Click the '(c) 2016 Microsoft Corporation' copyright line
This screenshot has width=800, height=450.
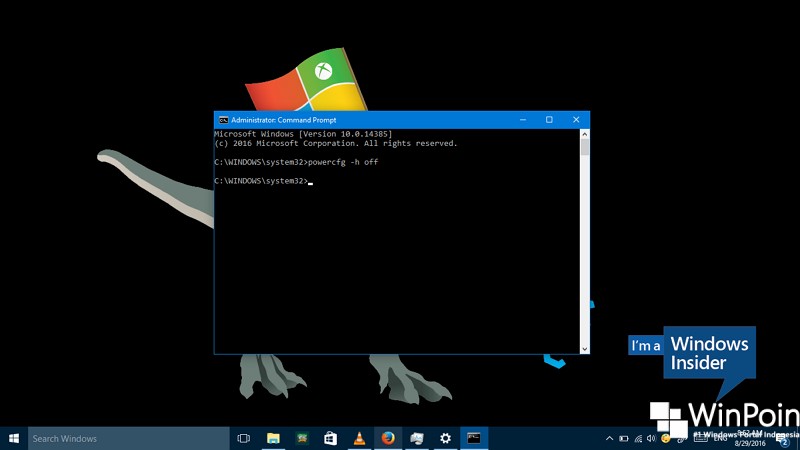pyautogui.click(x=336, y=143)
